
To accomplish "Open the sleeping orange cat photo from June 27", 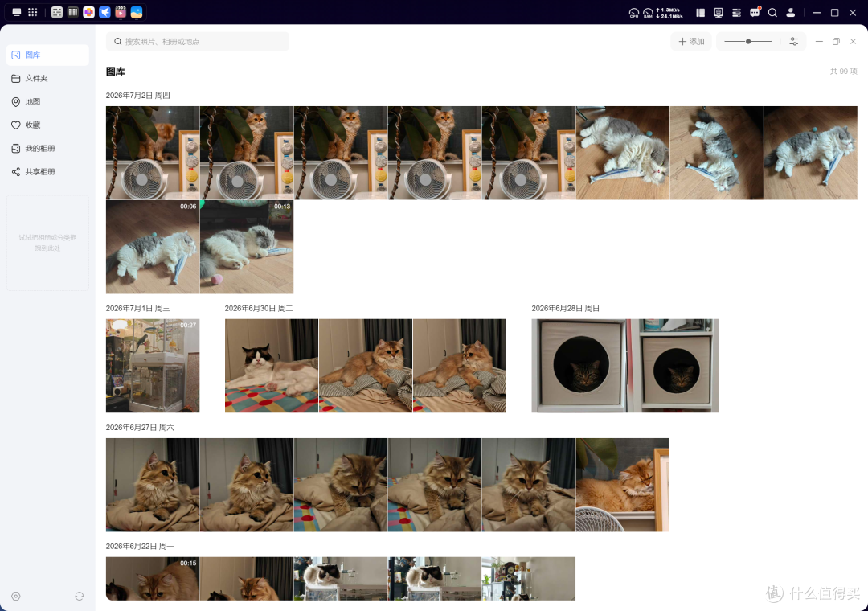I will (623, 485).
